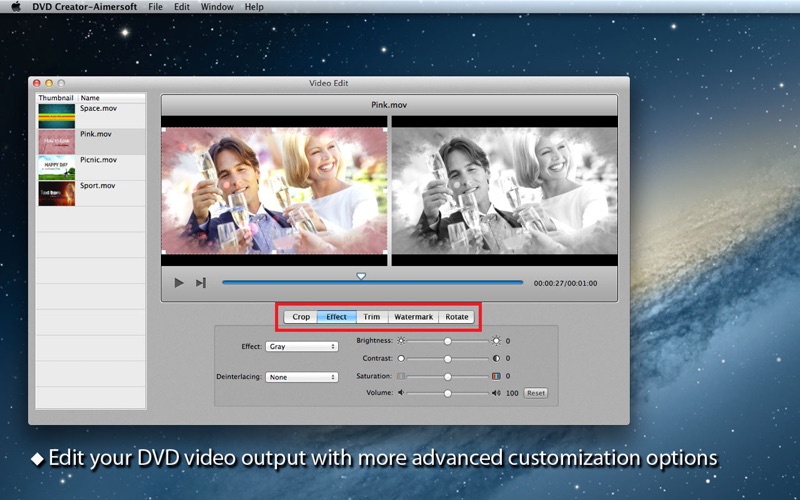This screenshot has width=800, height=500.
Task: Click the playback position marker
Action: [x=361, y=276]
